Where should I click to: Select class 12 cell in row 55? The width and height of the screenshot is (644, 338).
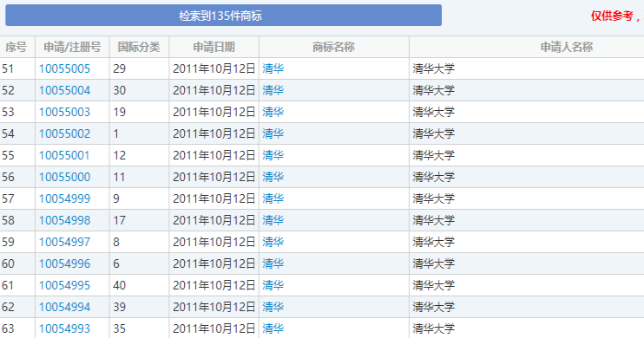pyautogui.click(x=139, y=155)
